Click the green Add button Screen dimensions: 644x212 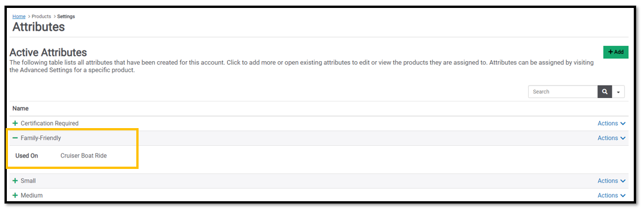(616, 52)
